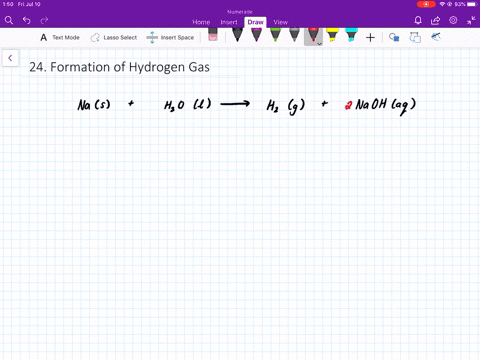Open the Insert tab

(229, 22)
